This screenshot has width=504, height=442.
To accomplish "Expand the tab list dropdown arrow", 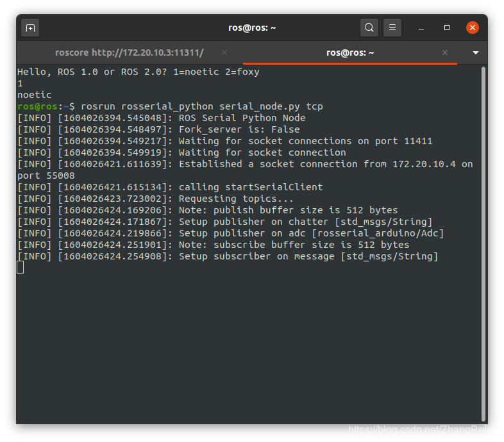I will pos(476,53).
